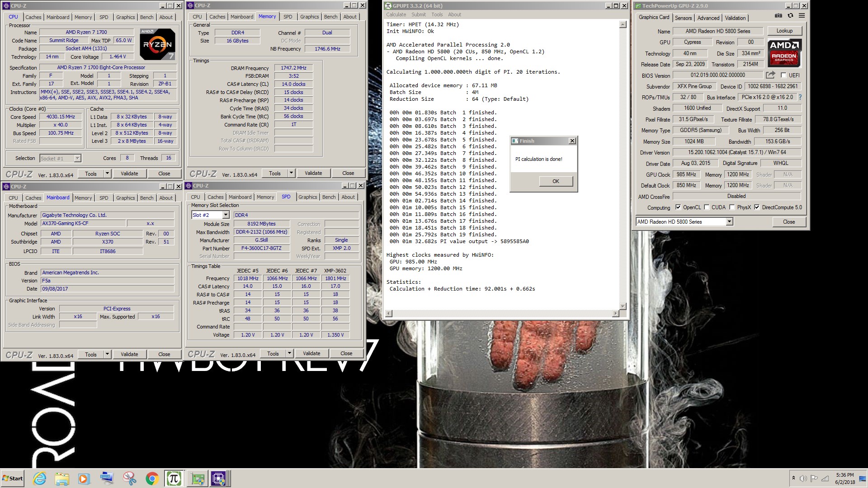The width and height of the screenshot is (868, 488).
Task: Toggle the UEFI checkbox
Action: pyautogui.click(x=783, y=75)
